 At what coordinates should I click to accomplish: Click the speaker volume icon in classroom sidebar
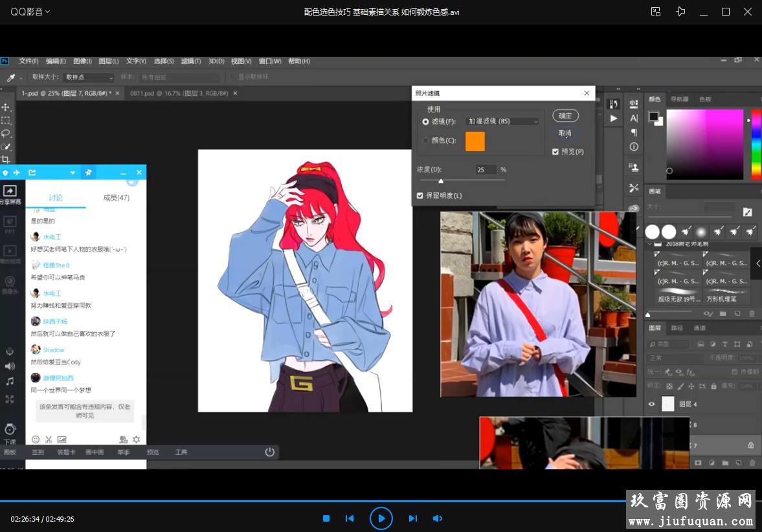click(x=9, y=366)
